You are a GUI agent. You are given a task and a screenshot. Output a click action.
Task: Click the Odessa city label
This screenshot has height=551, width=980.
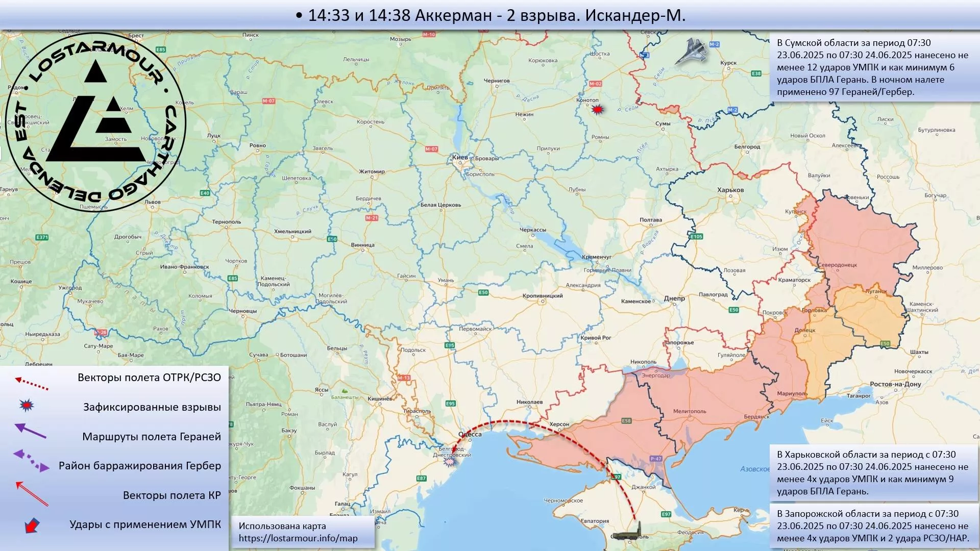pos(470,435)
